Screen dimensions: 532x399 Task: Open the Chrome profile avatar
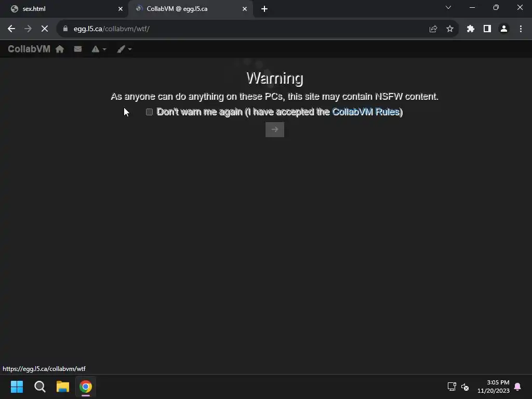click(504, 29)
